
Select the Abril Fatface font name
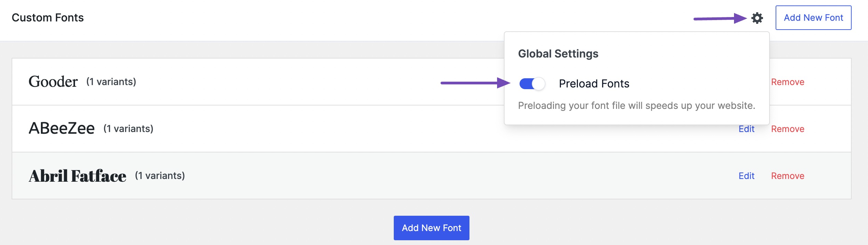[x=77, y=176]
